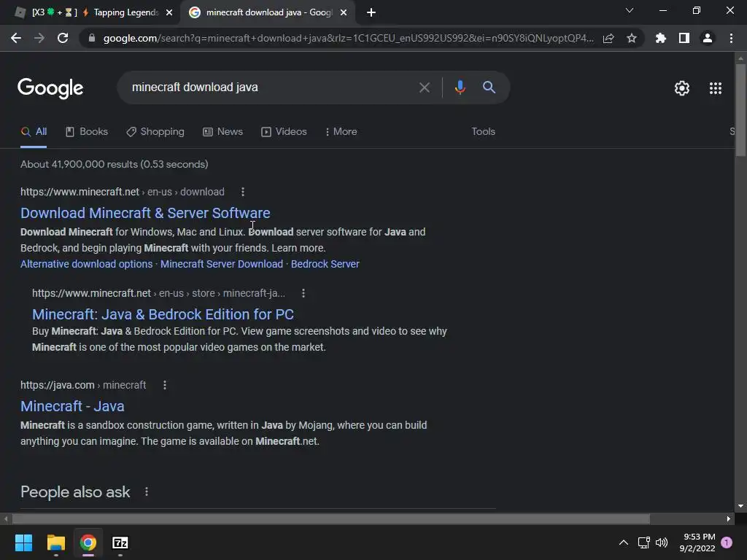Open 7-Zip from the taskbar
Viewport: 747px width, 560px height.
tap(120, 542)
